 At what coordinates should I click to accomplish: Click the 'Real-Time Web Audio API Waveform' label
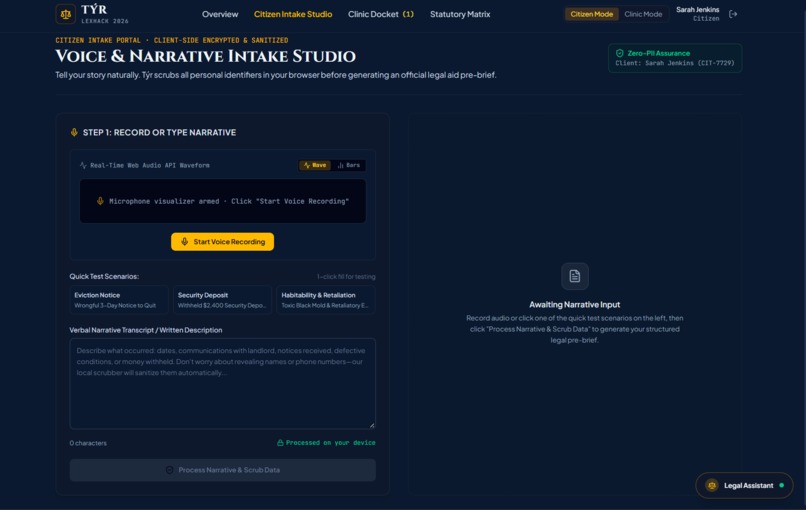point(150,166)
